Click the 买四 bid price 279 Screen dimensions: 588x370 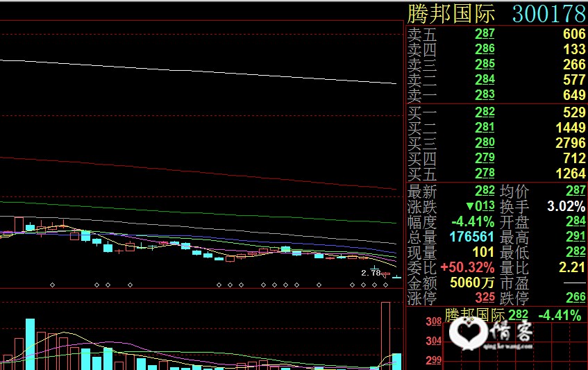[x=485, y=158]
